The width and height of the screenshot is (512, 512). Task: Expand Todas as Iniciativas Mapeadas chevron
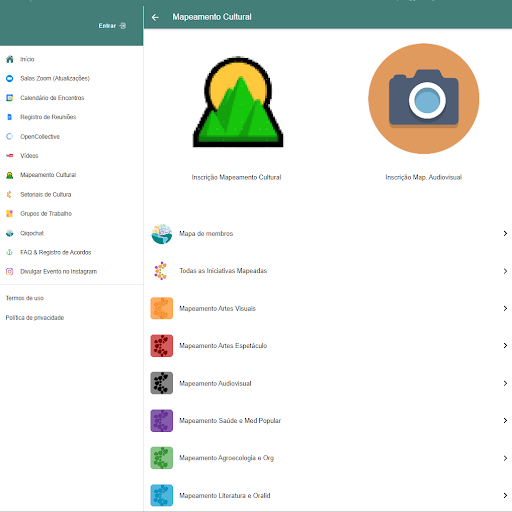(505, 271)
